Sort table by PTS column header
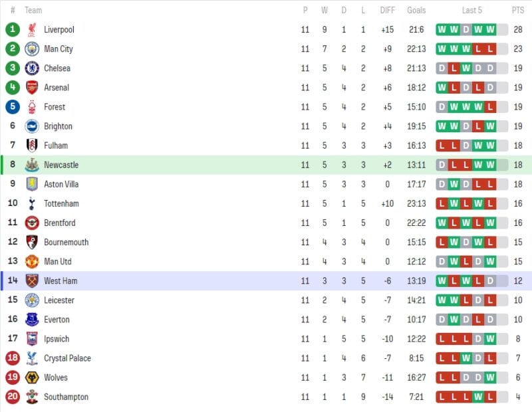532x412 pixels. point(517,11)
